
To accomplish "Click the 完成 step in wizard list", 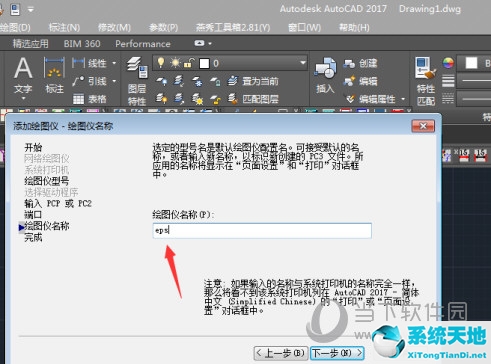I will [x=33, y=237].
